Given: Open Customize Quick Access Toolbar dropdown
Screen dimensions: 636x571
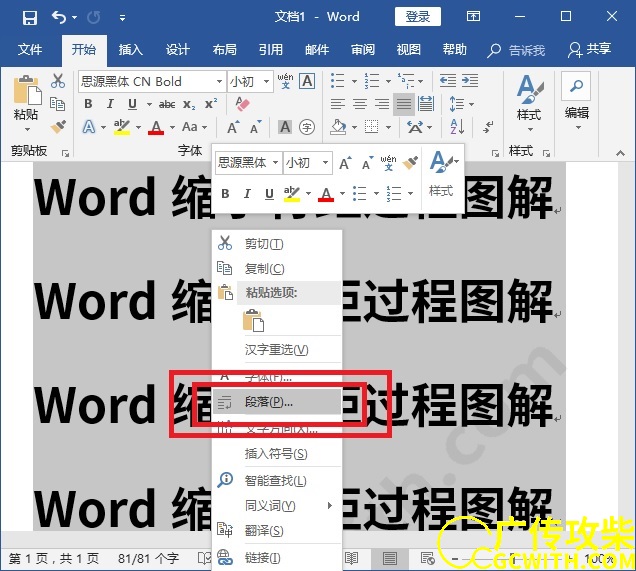Looking at the screenshot, I should [x=122, y=18].
